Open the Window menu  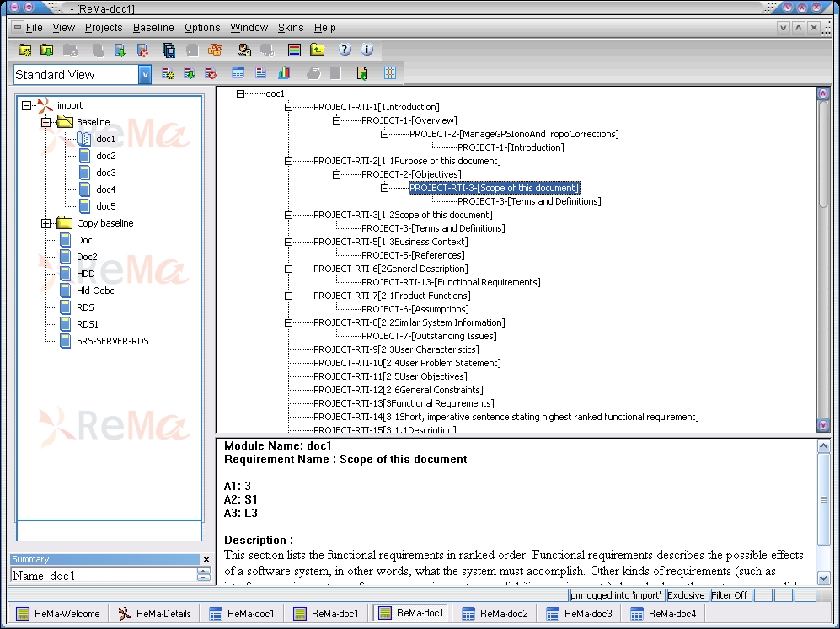coord(249,28)
